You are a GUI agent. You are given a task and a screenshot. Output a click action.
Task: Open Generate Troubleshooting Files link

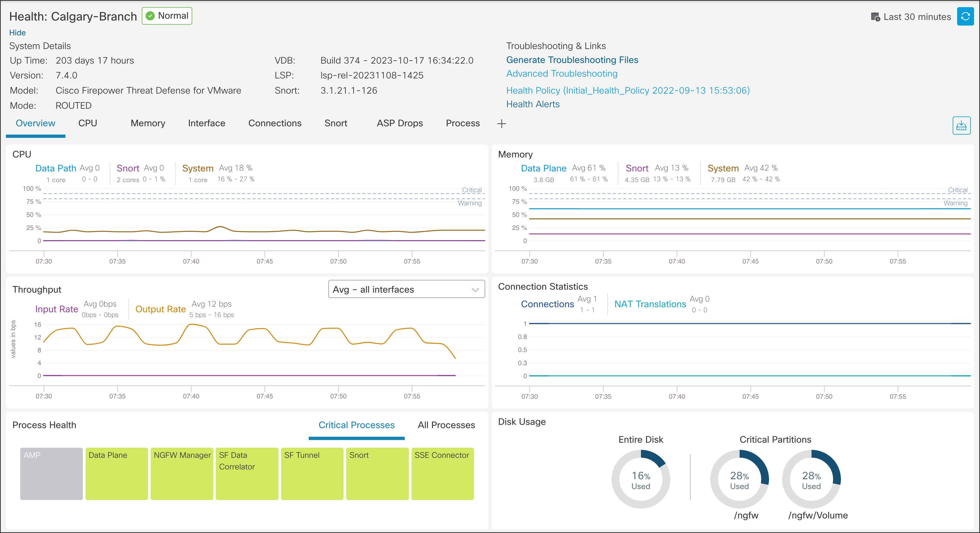point(572,60)
